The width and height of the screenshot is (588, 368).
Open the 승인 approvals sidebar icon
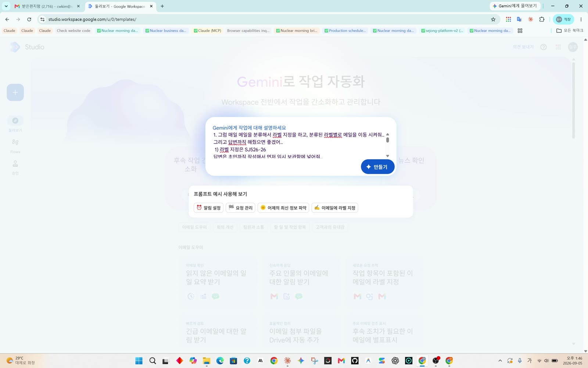[x=15, y=163]
